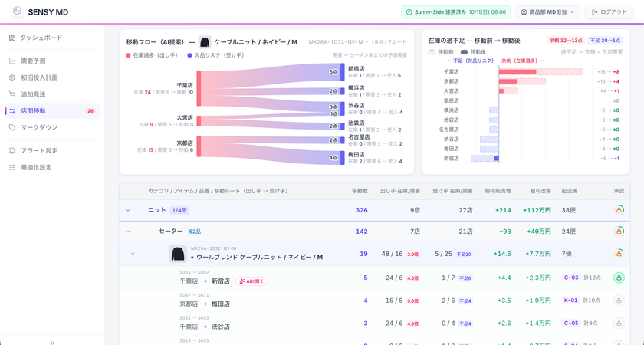
Task: Click the マークダウン tag icon
Action: 12,128
